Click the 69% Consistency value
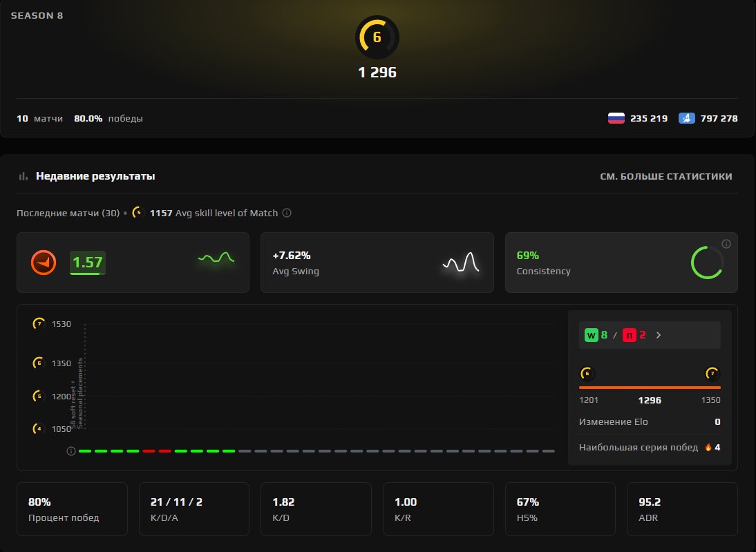 527,256
